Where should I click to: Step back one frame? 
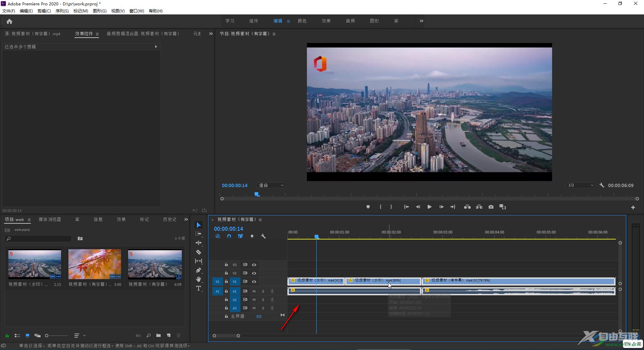(418, 207)
